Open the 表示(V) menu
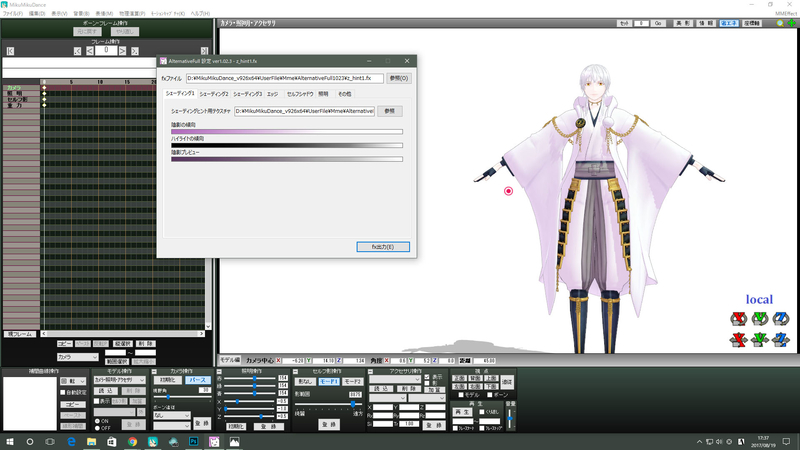The width and height of the screenshot is (800, 450). click(x=59, y=14)
